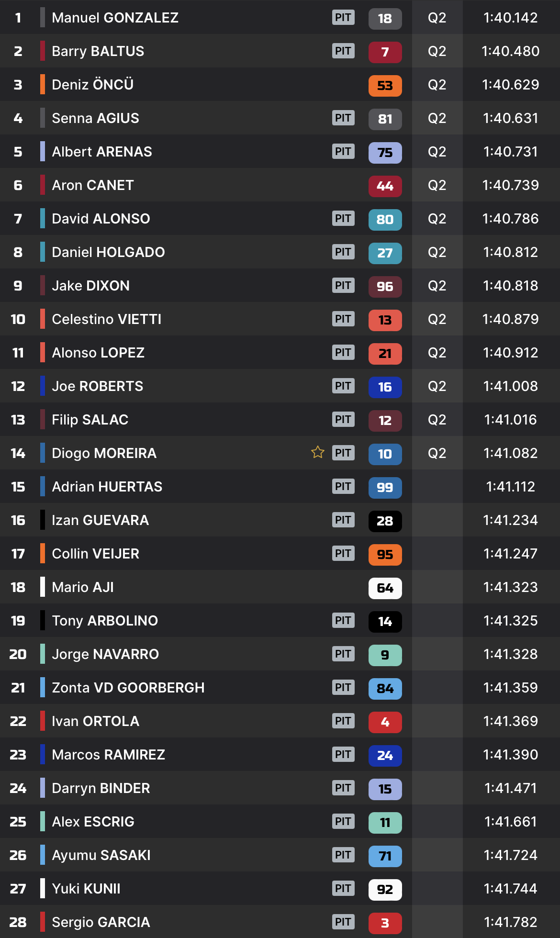Click the orange team color bar beside Collin VEIJER
This screenshot has width=560, height=938.
pos(43,554)
